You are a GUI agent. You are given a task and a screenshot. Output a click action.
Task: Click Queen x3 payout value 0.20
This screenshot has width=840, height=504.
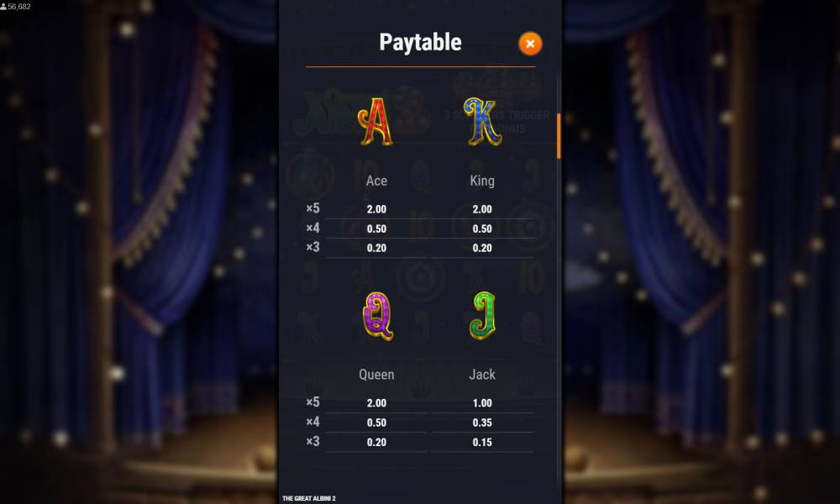pyautogui.click(x=376, y=443)
